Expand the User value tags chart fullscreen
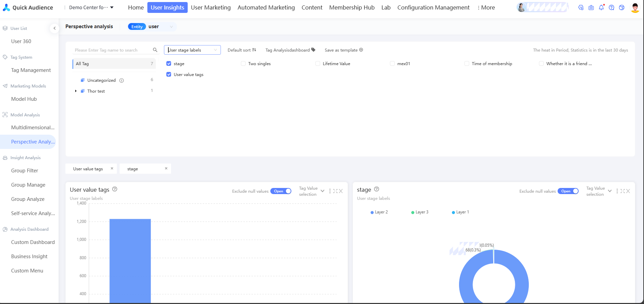Image resolution: width=644 pixels, height=304 pixels. pos(335,191)
